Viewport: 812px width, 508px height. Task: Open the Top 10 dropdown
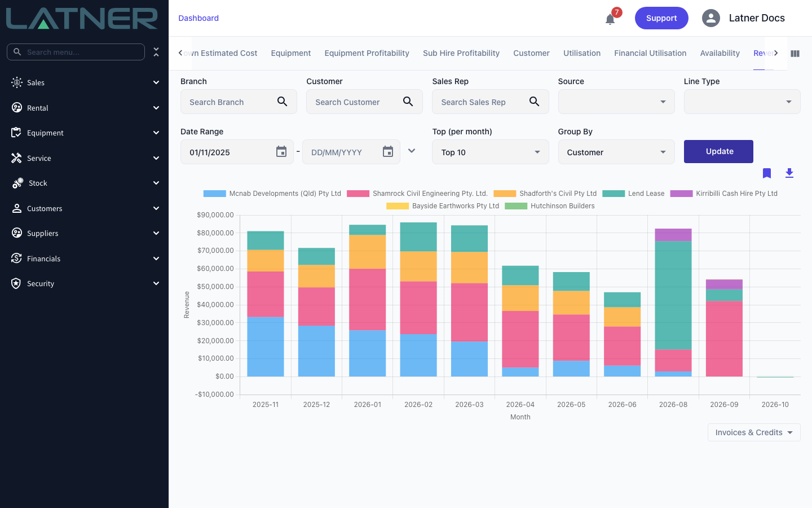point(491,152)
